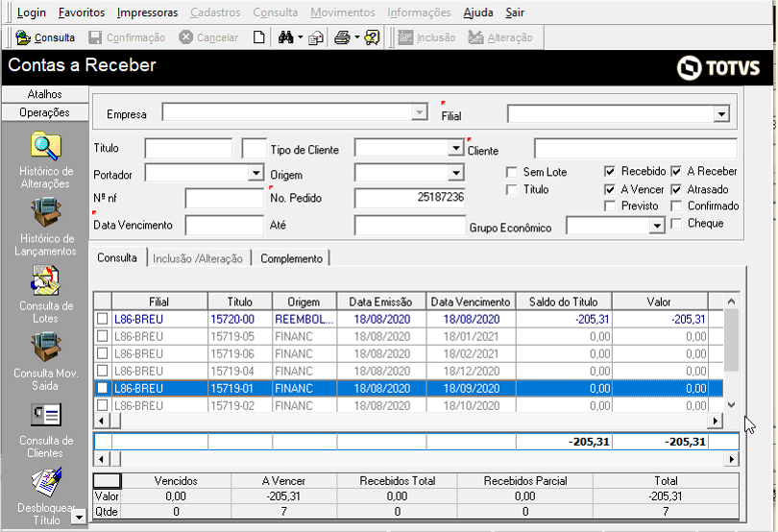Viewport: 778px width, 532px height.
Task: Check the row checkbox for título 15720-00
Action: 102,319
